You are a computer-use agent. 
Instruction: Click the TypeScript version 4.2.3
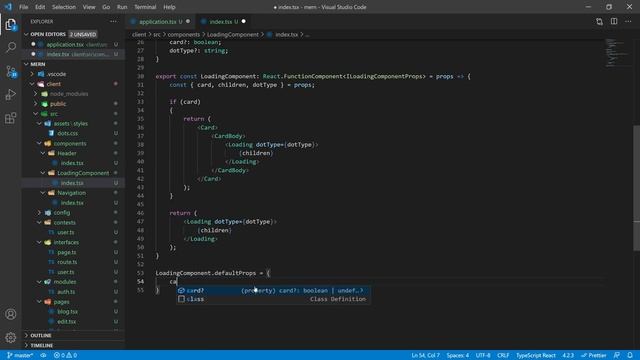(x=568, y=356)
